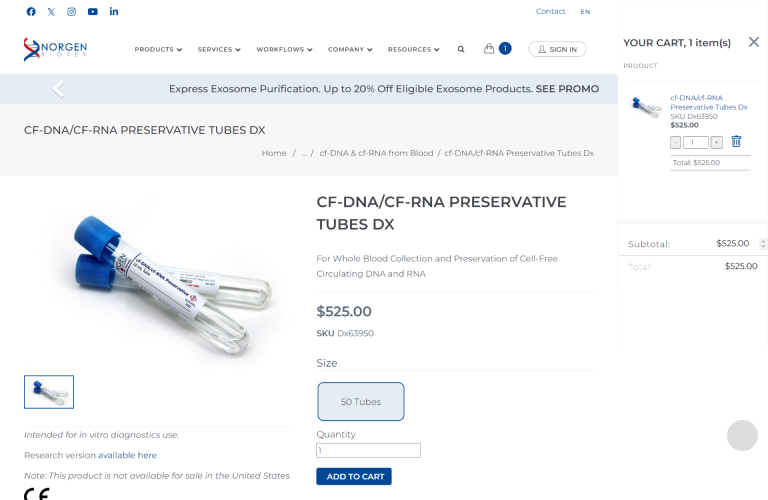The image size is (768, 500).
Task: Expand the Services dropdown menu
Action: [x=219, y=49]
